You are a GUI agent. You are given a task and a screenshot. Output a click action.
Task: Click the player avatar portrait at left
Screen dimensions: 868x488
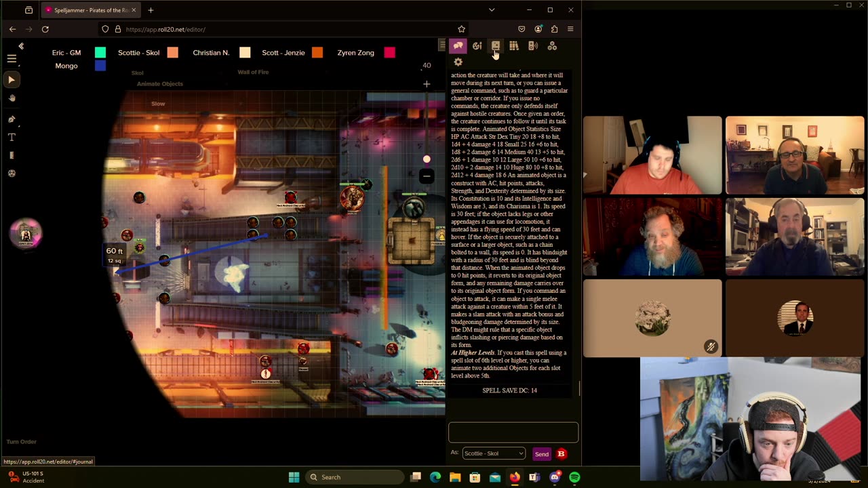(x=26, y=234)
